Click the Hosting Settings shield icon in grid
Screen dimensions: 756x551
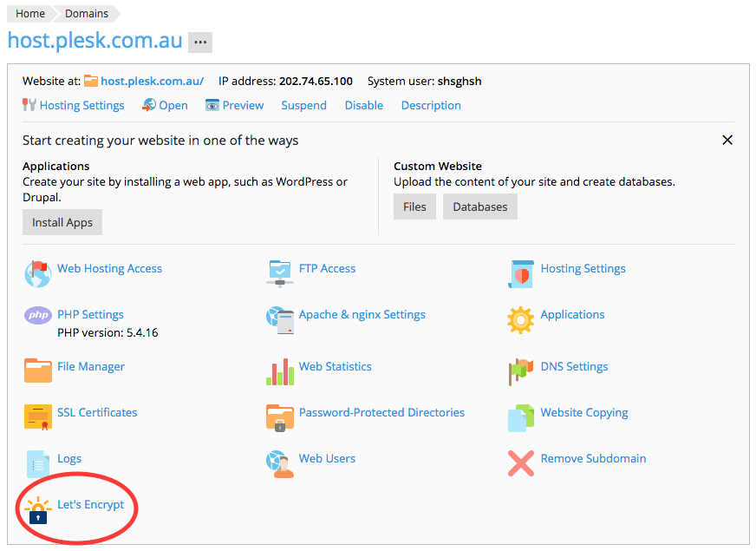(x=521, y=273)
